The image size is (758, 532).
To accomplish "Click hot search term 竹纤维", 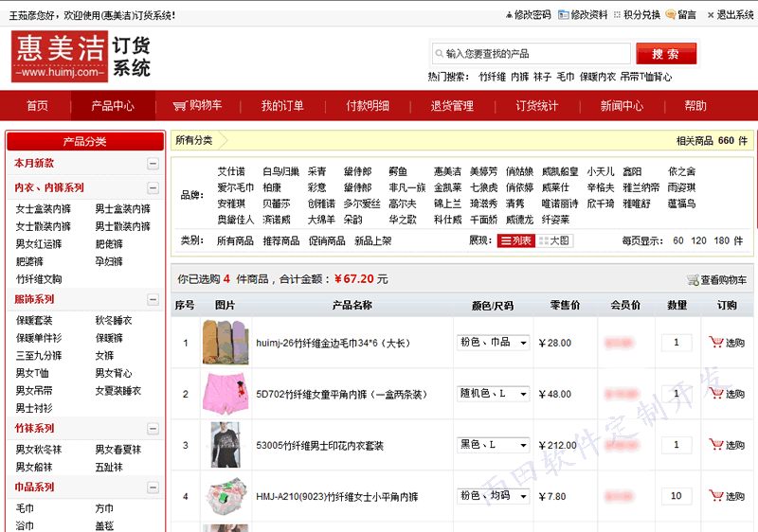I will click(x=492, y=77).
